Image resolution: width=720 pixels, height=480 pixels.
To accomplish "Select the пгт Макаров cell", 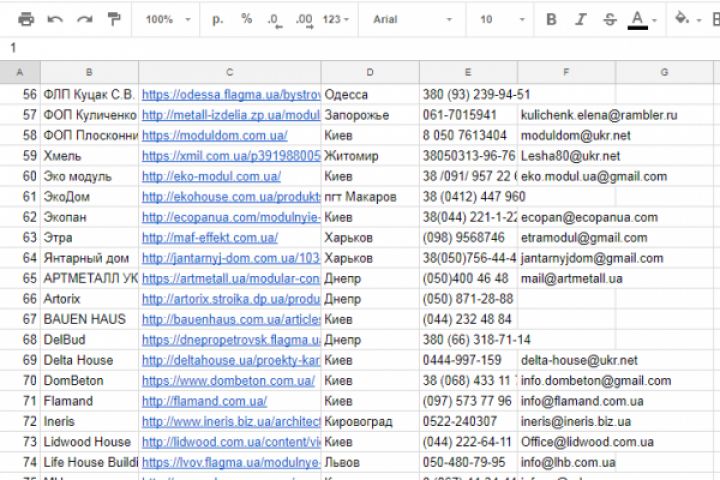I will coord(370,197).
